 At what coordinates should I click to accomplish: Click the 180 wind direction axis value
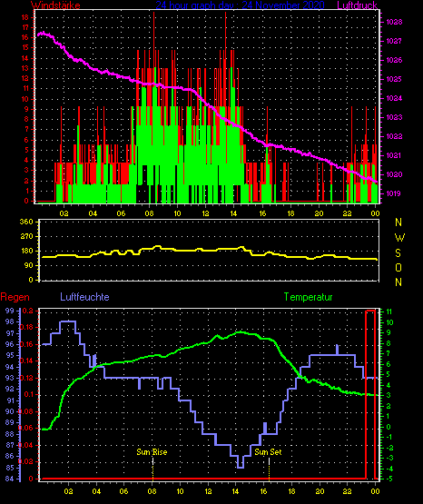[x=26, y=251]
